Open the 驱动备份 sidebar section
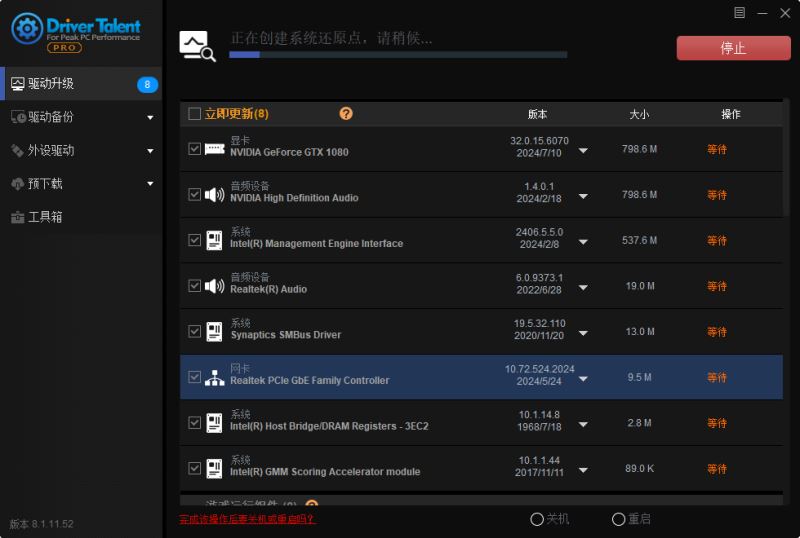This screenshot has width=800, height=538. [x=81, y=117]
